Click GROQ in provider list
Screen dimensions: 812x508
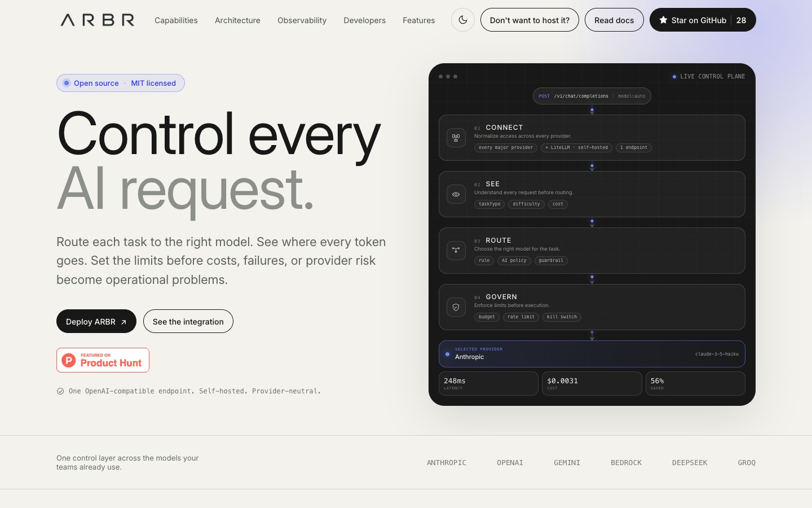(x=747, y=463)
